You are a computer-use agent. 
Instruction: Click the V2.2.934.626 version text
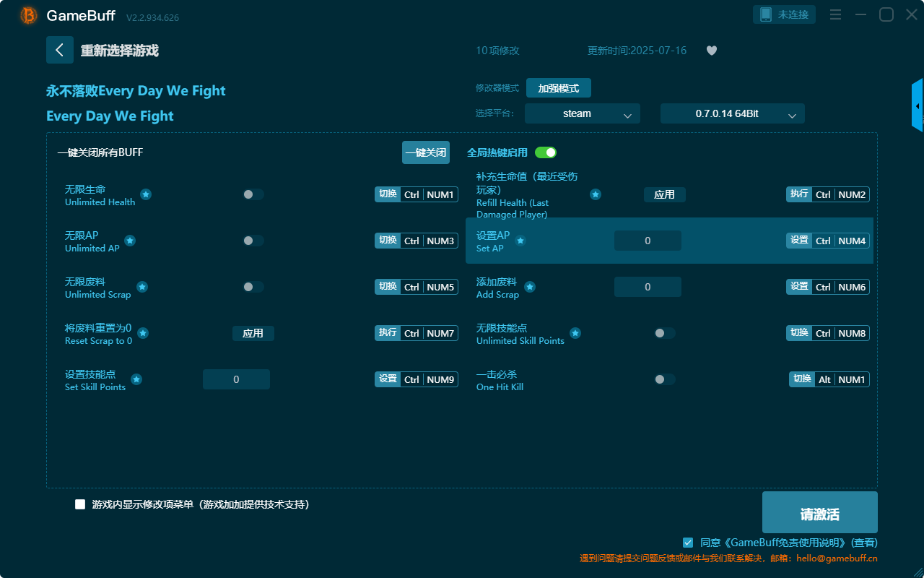(x=152, y=17)
